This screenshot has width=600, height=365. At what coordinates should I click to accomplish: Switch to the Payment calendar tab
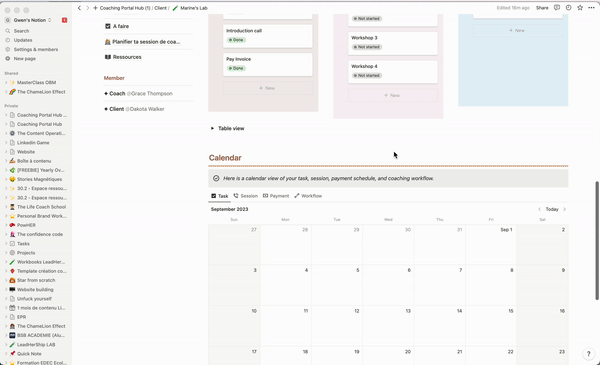click(276, 196)
